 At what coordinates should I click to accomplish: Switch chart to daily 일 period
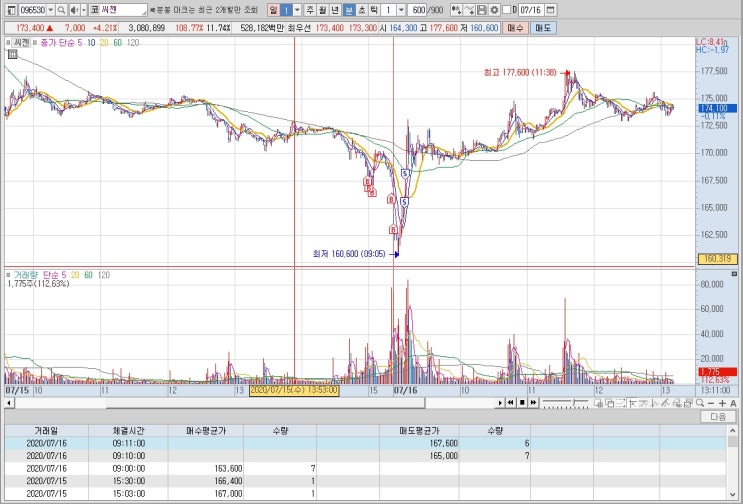tap(273, 10)
